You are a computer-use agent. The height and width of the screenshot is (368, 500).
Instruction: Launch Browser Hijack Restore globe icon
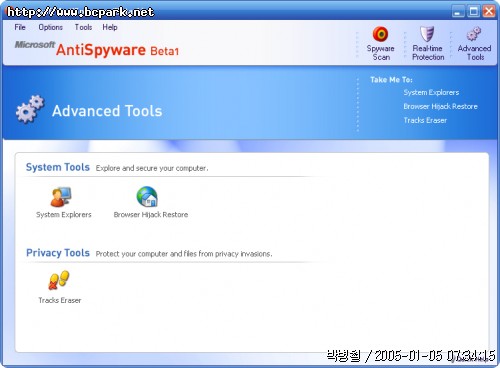point(147,197)
